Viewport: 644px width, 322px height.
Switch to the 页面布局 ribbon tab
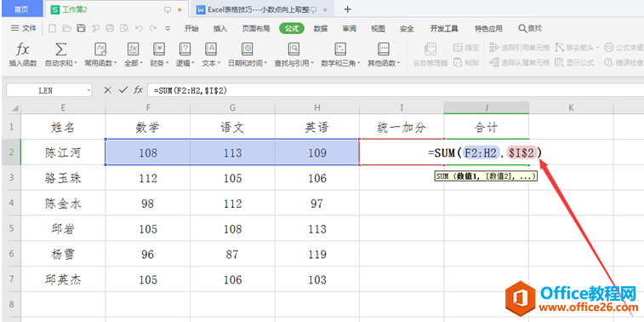click(255, 28)
